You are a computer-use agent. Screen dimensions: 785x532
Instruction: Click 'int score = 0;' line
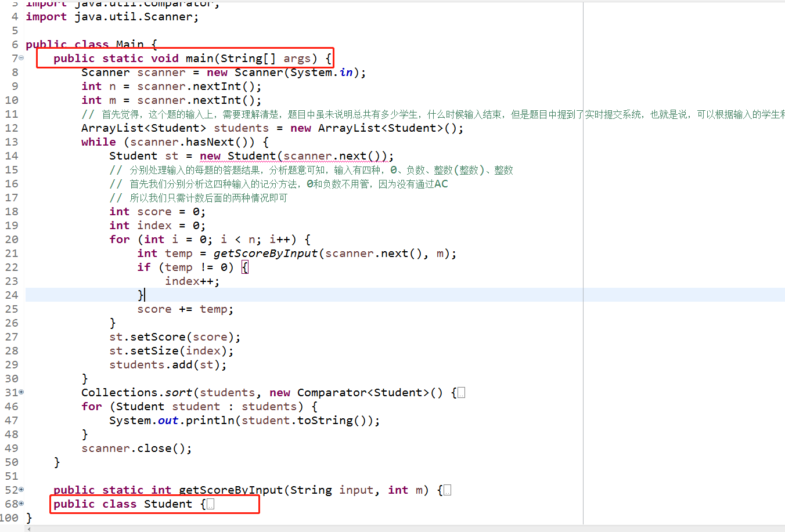click(x=157, y=212)
